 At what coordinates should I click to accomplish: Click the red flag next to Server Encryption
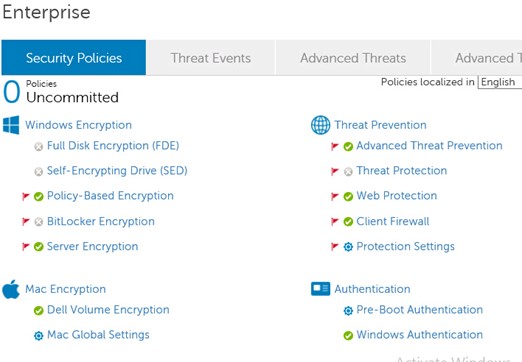point(26,246)
